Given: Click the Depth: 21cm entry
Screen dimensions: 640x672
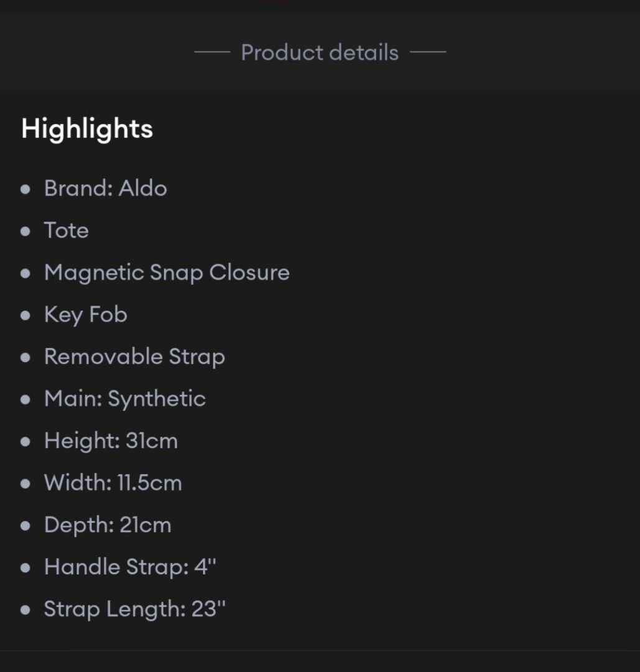Looking at the screenshot, I should [x=108, y=525].
